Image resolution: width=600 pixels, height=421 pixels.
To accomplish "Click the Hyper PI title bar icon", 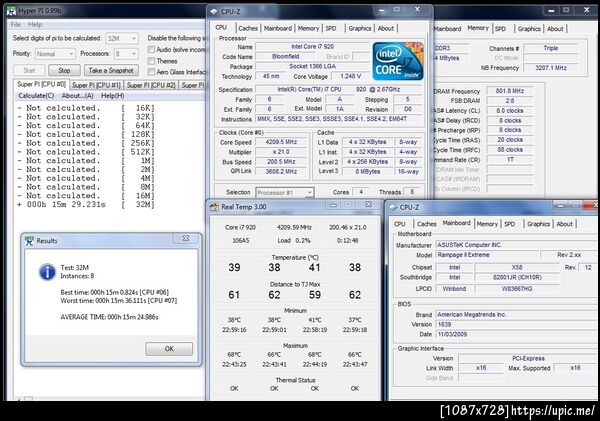I will click(11, 11).
